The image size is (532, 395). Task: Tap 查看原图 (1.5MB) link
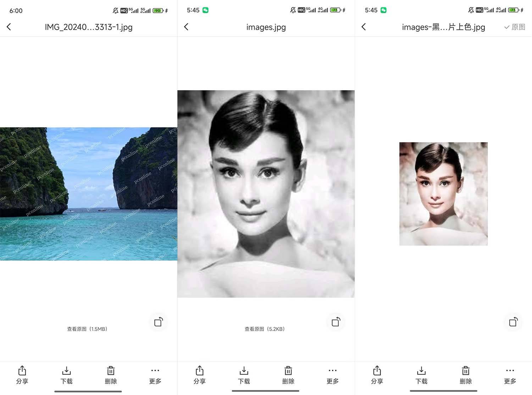(87, 329)
